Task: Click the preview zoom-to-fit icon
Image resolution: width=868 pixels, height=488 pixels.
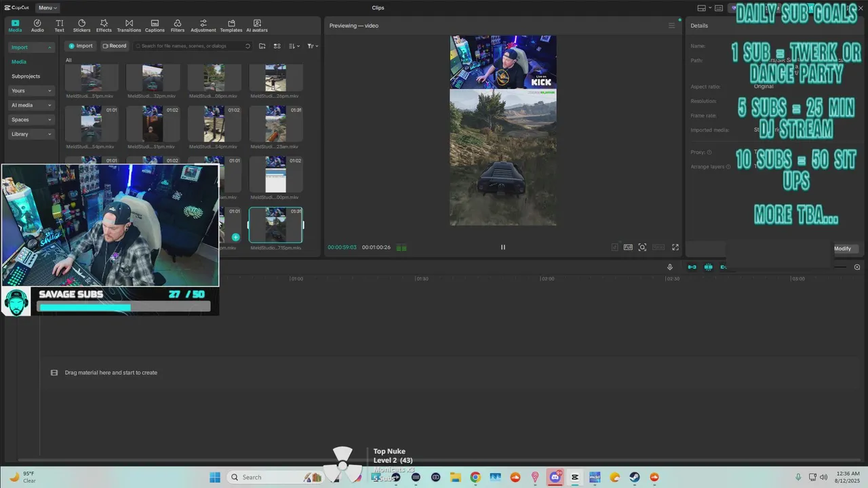Action: pos(642,247)
